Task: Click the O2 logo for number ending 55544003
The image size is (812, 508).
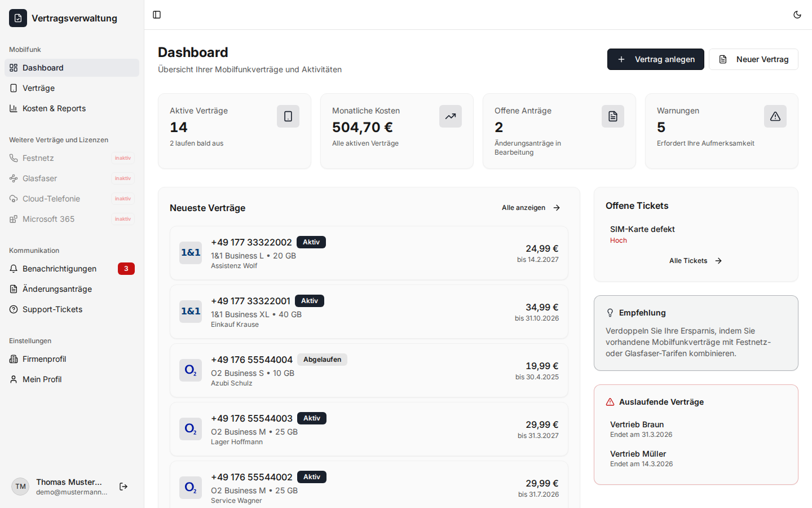Action: (191, 429)
